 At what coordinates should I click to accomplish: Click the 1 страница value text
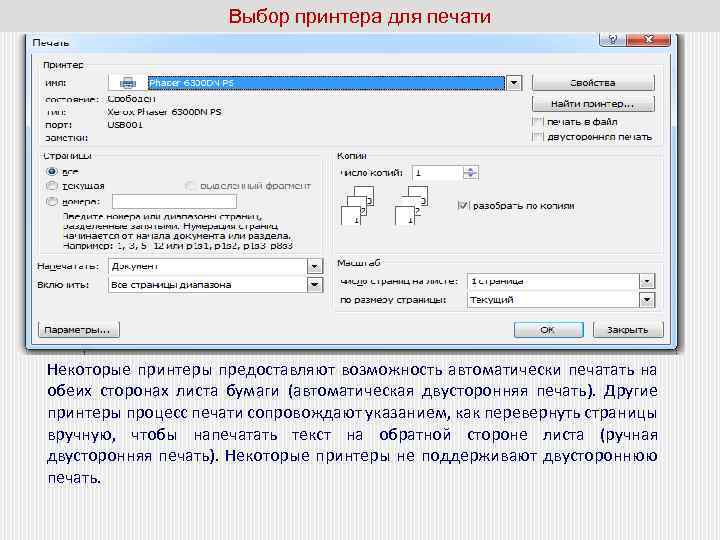point(497,281)
